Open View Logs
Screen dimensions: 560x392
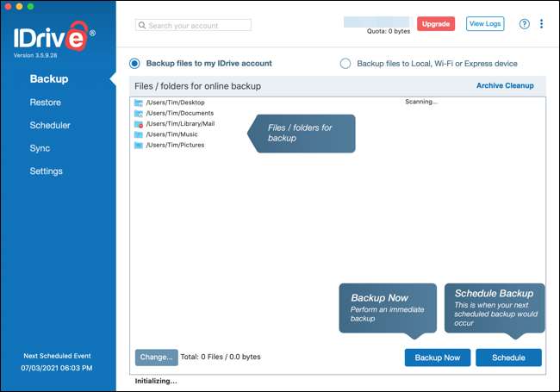point(485,24)
